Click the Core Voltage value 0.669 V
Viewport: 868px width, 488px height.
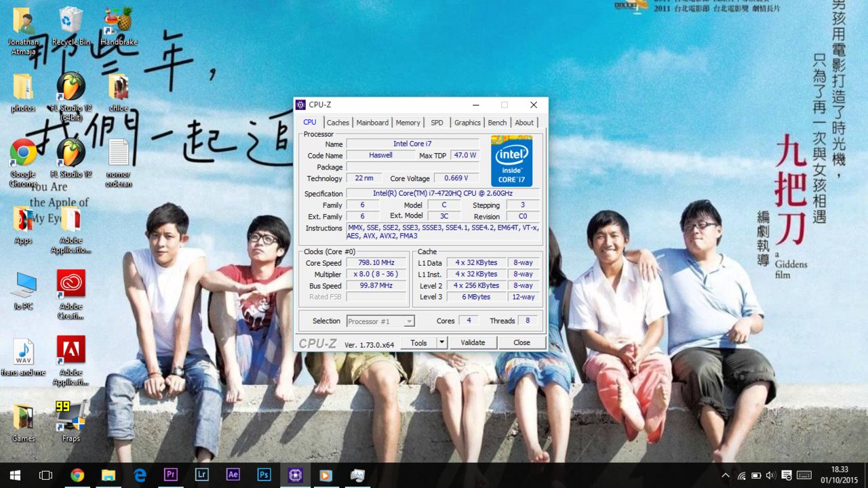point(456,178)
